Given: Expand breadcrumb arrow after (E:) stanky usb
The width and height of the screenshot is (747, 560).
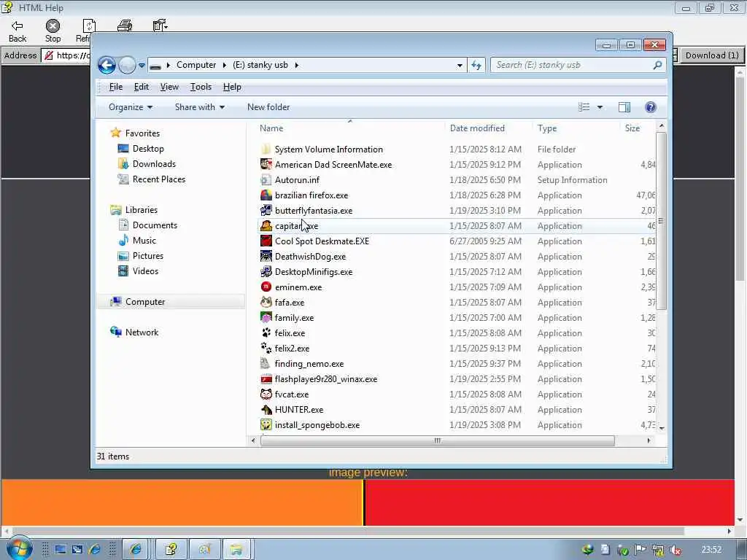Looking at the screenshot, I should pyautogui.click(x=296, y=65).
